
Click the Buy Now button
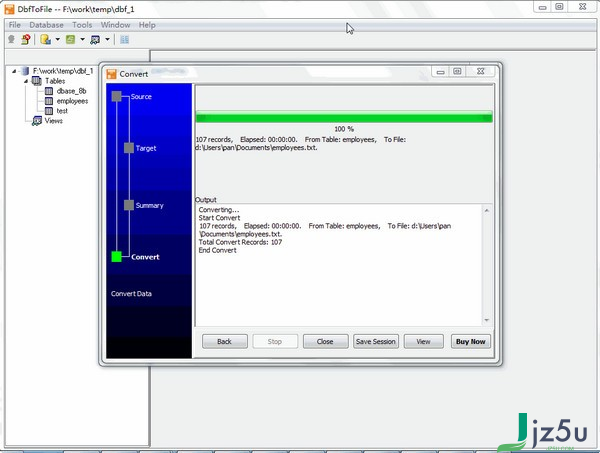point(471,341)
